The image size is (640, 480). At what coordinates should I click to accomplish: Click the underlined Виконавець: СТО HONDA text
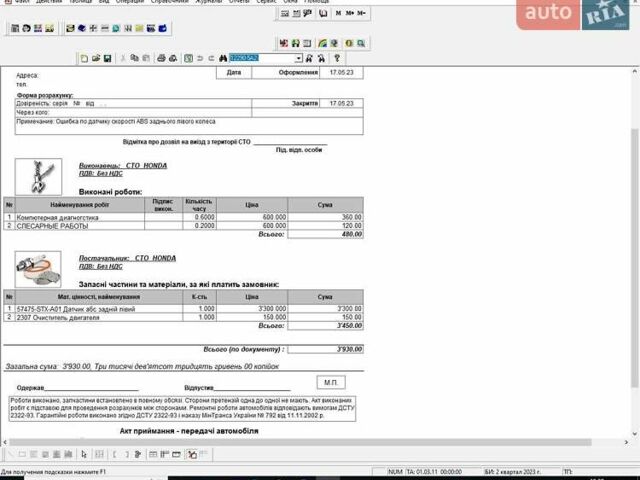point(123,165)
